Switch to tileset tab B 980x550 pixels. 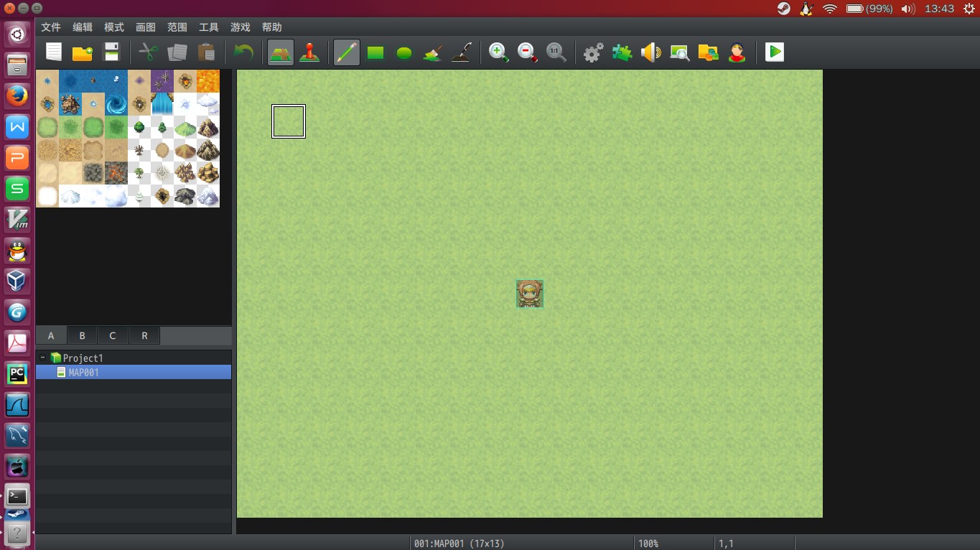click(83, 335)
